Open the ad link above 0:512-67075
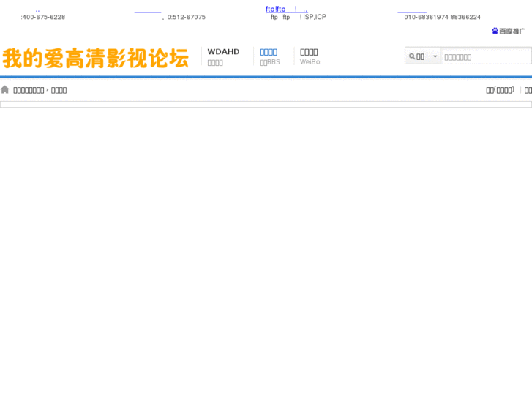The image size is (532, 399). [x=148, y=11]
